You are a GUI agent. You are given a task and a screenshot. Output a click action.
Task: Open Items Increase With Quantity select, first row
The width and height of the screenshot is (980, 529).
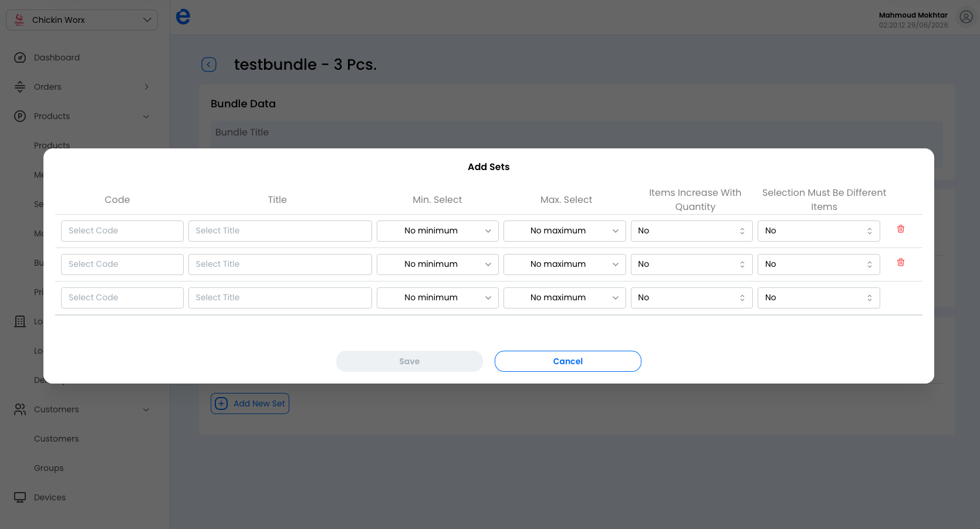tap(692, 231)
